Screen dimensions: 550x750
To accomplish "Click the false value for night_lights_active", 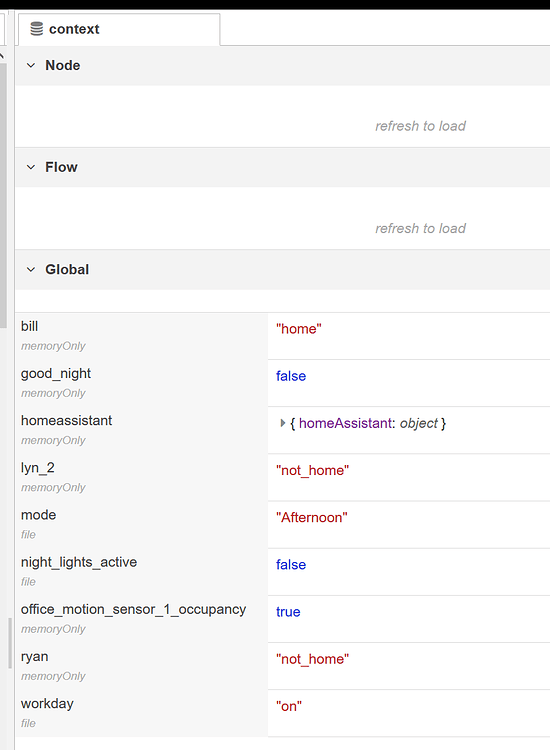I will click(x=291, y=565).
